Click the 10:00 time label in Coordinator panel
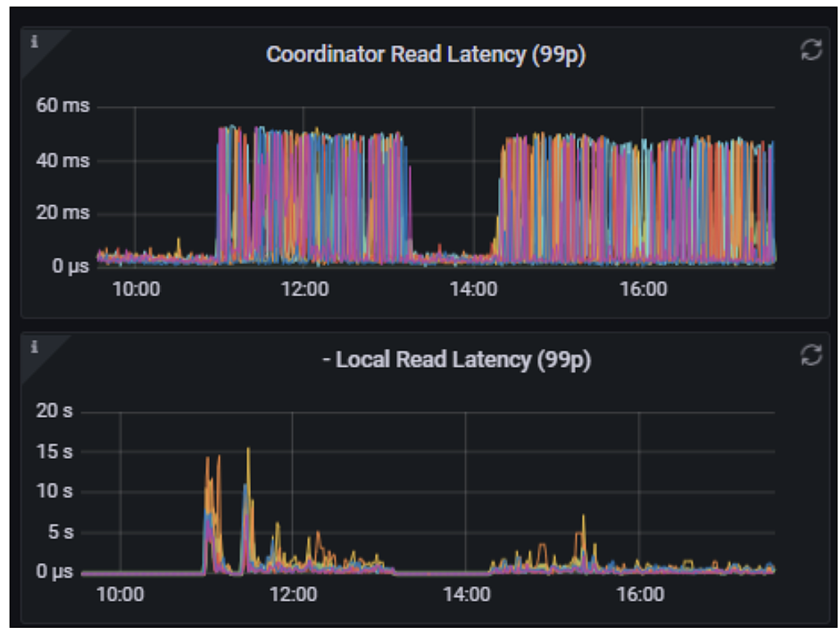Screen dimensions: 840x632 click(x=135, y=290)
